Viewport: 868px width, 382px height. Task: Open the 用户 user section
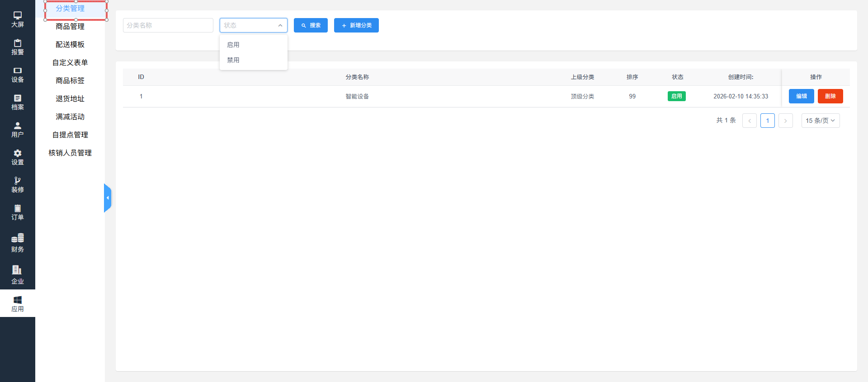18,130
